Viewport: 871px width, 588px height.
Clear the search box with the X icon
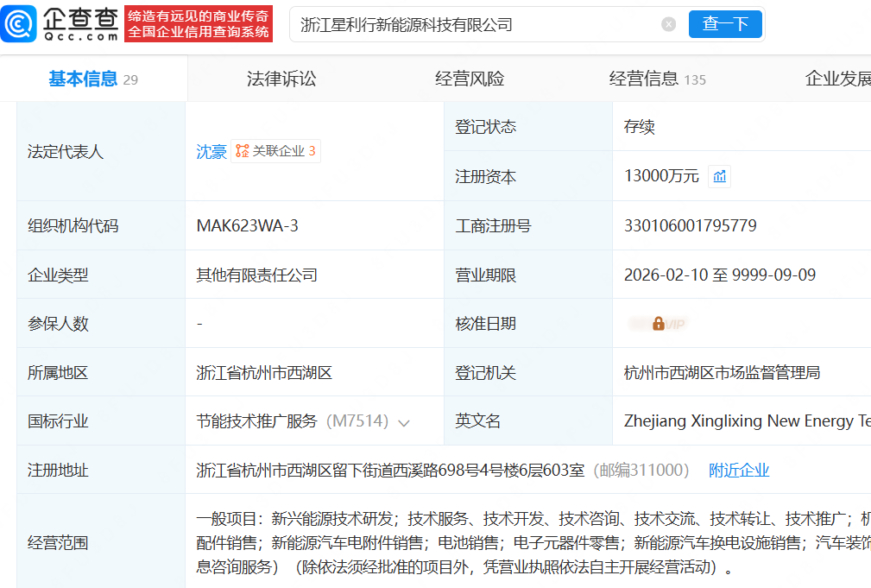click(669, 24)
